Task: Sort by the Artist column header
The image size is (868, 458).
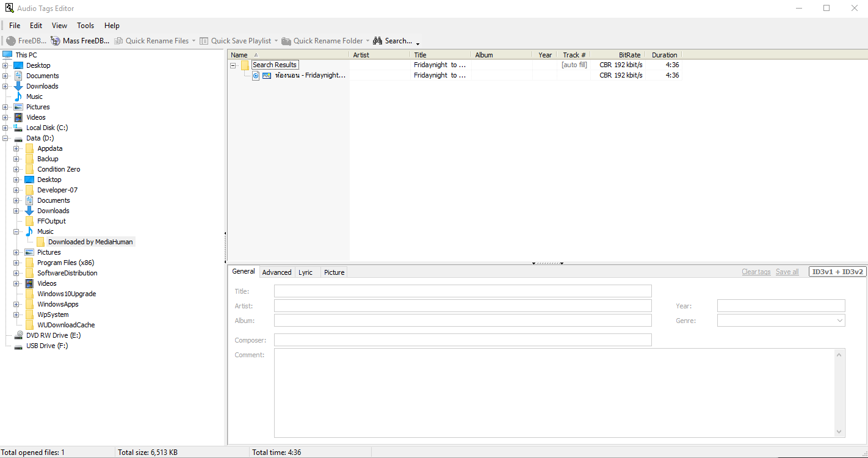Action: (380, 55)
